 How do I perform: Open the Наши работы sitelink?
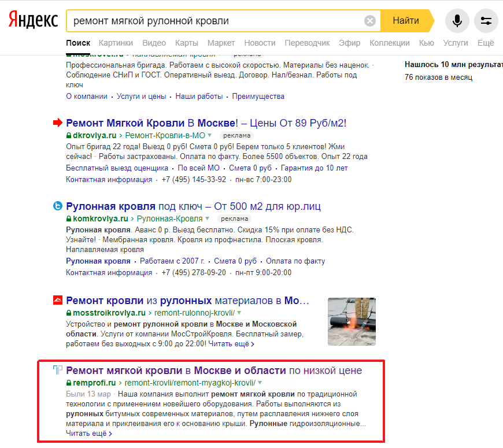(199, 96)
